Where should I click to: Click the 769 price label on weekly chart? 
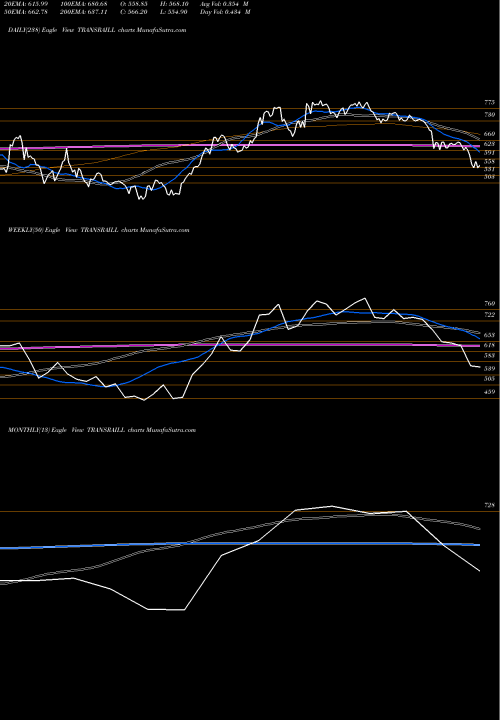pos(489,304)
